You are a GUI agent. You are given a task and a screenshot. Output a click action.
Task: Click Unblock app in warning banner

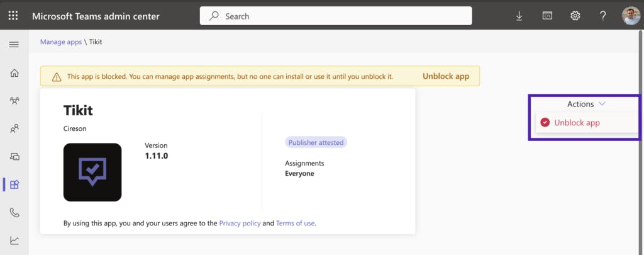click(446, 76)
